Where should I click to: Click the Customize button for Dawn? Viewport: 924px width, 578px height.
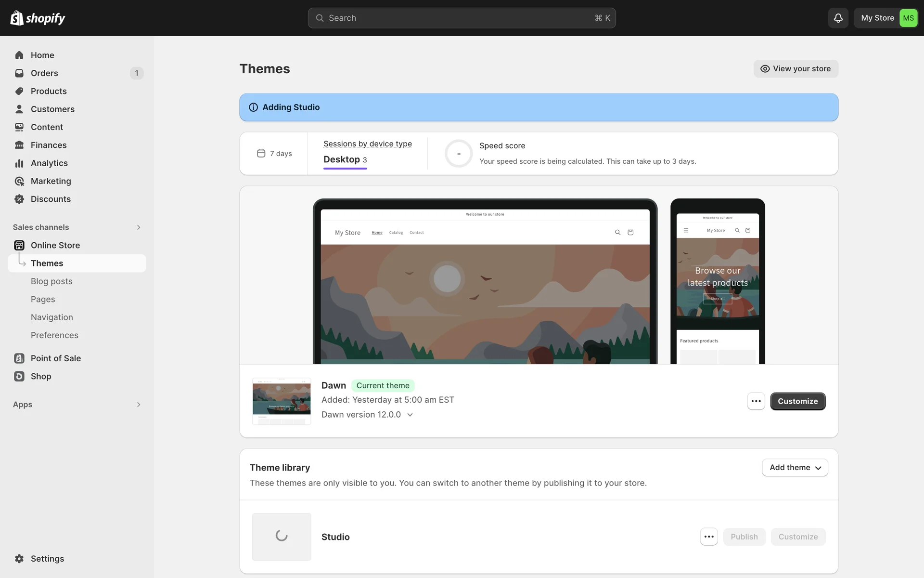pyautogui.click(x=797, y=401)
